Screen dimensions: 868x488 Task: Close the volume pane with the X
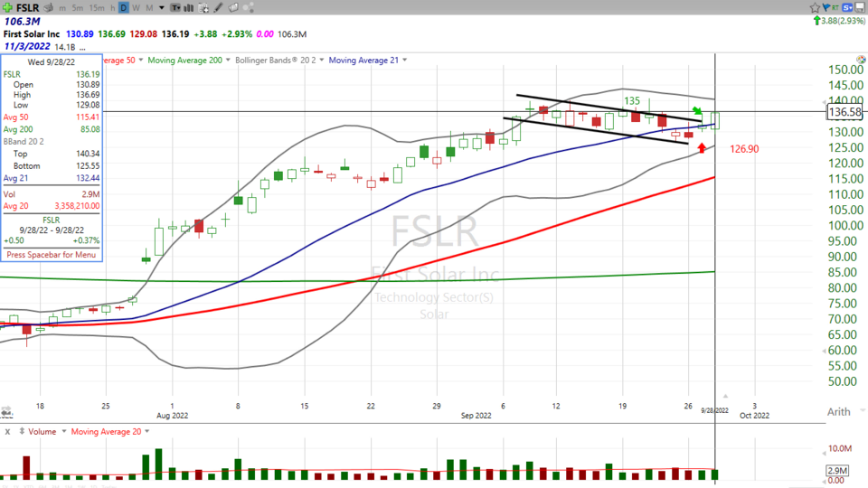(7, 432)
